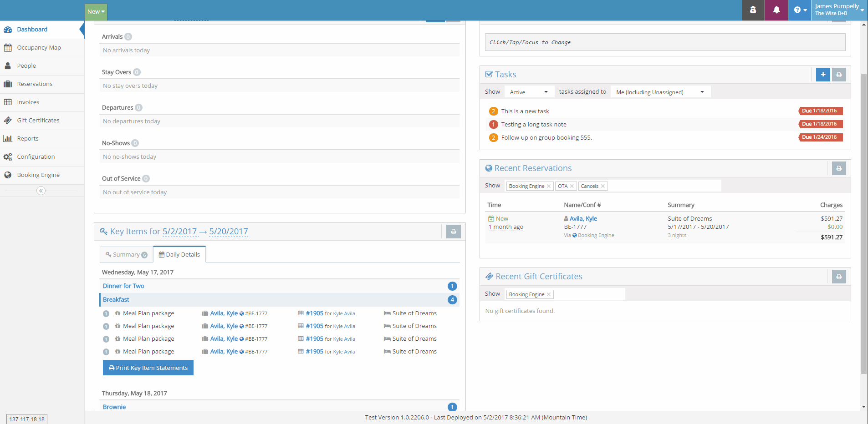
Task: Print the Recent Gift Certificates panel
Action: pos(839,277)
